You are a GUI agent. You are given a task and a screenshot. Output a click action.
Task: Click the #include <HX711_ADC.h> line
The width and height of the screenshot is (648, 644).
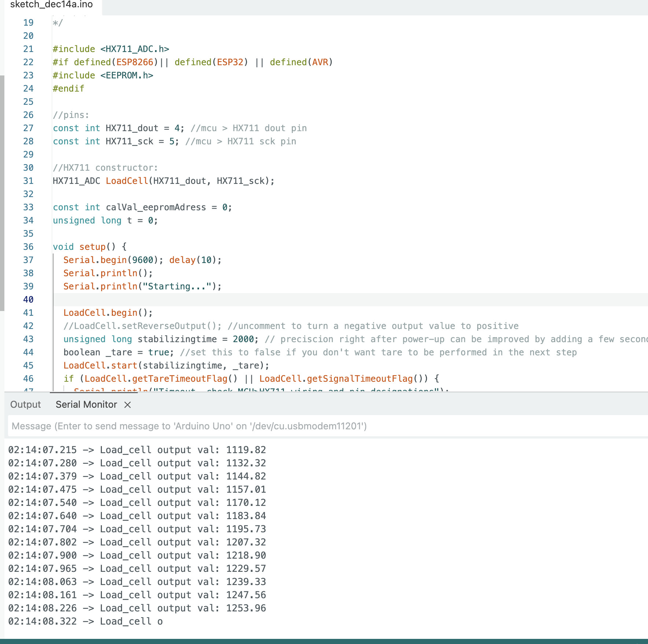111,49
